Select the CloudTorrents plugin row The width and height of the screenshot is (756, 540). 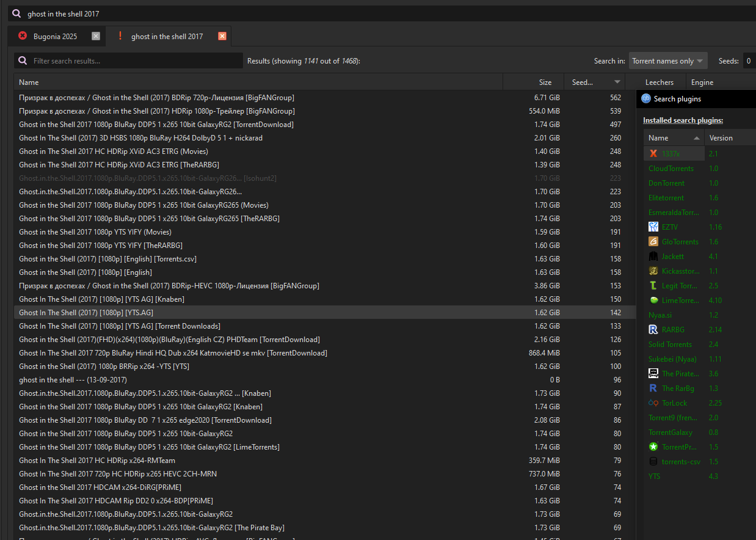[700, 169]
